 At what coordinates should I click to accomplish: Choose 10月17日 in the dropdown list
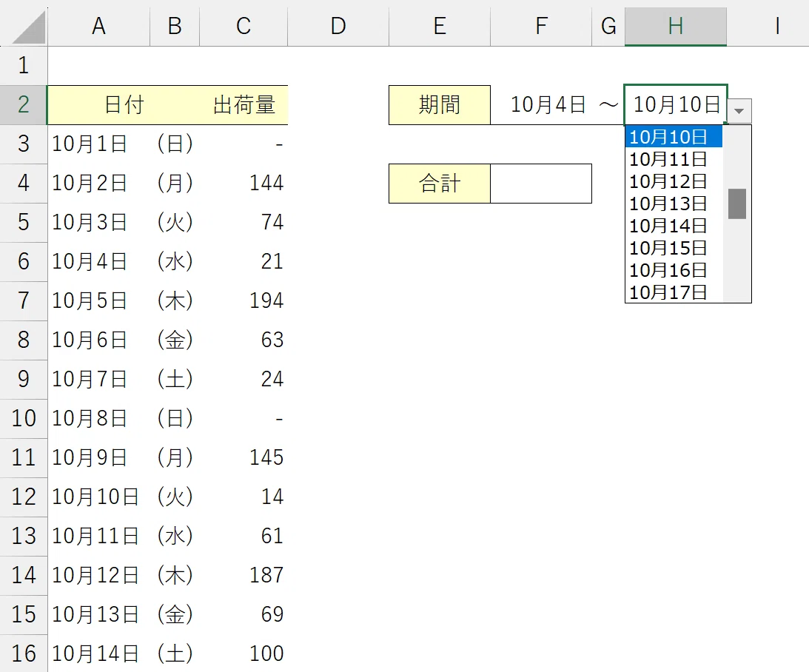click(x=674, y=292)
